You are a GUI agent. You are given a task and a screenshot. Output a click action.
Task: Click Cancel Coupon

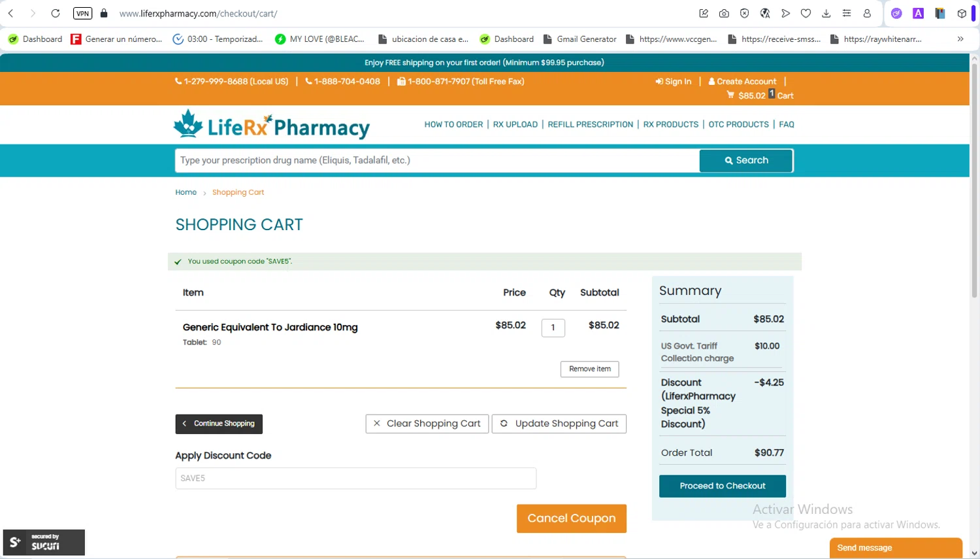click(x=572, y=518)
